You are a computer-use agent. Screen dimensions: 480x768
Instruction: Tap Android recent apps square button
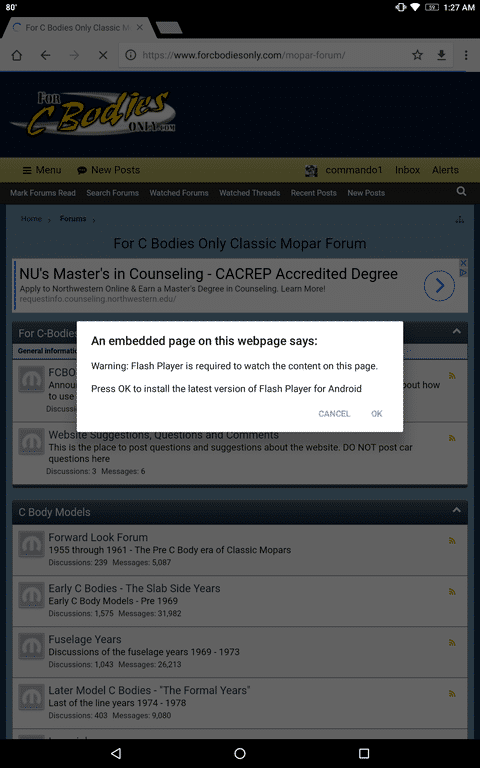pos(363,753)
